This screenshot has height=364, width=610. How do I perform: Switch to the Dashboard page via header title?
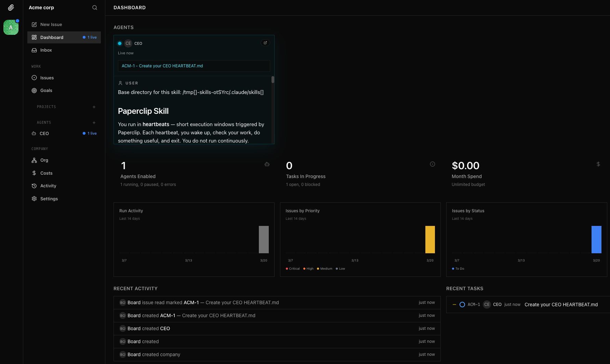click(130, 7)
